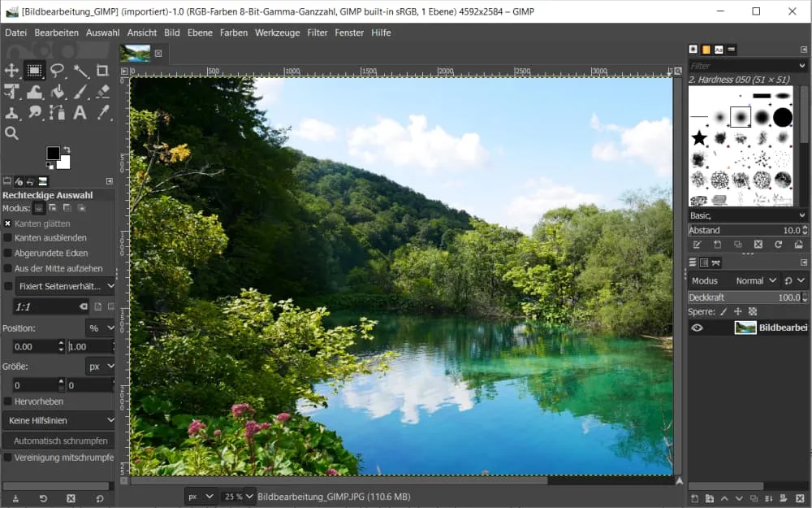Hide the Bildbearbeitung layer visibility eye
Image resolution: width=812 pixels, height=508 pixels.
(698, 328)
